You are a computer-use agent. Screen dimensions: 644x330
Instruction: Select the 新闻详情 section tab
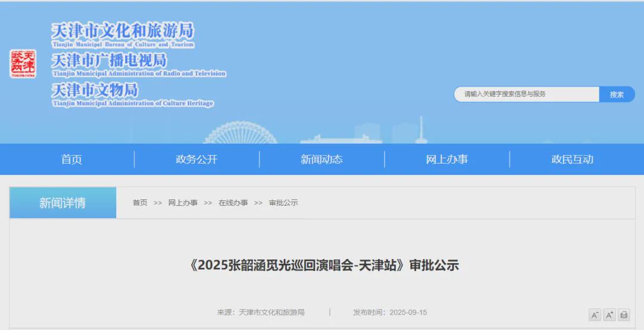63,203
